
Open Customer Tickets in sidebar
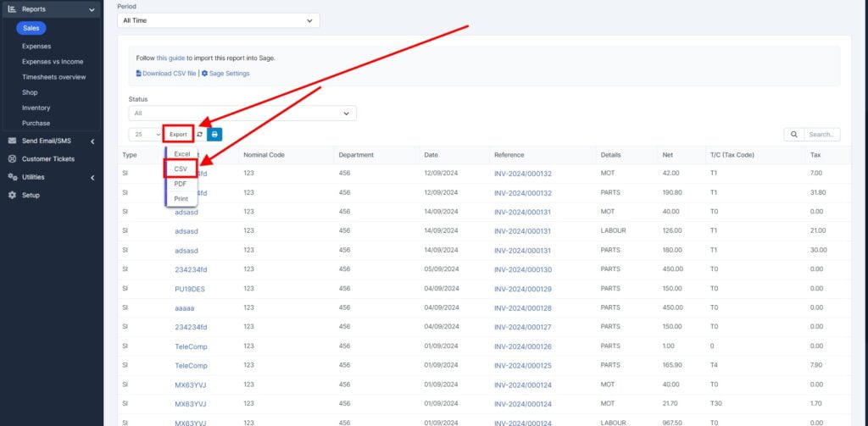pos(48,158)
